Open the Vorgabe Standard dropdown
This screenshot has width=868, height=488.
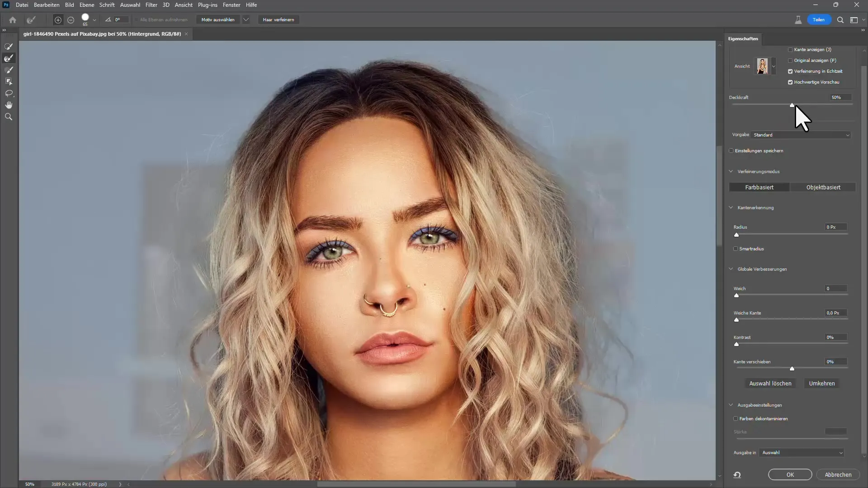click(x=801, y=135)
